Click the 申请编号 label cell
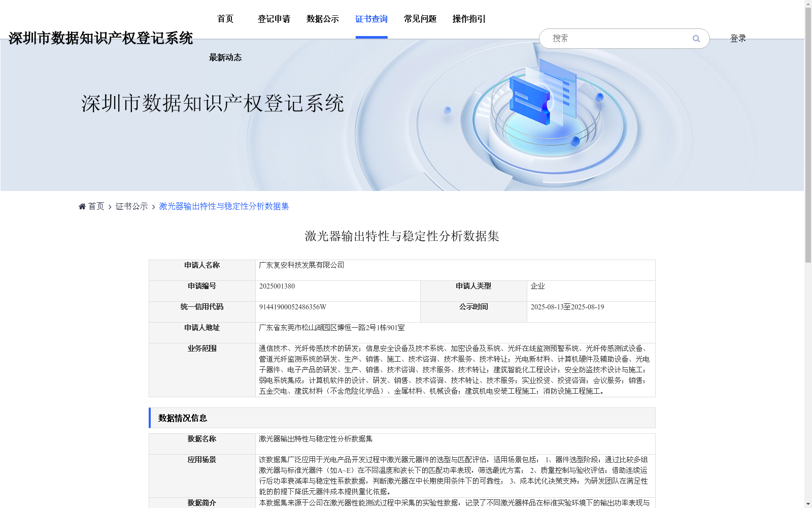This screenshot has height=508, width=812. point(202,291)
